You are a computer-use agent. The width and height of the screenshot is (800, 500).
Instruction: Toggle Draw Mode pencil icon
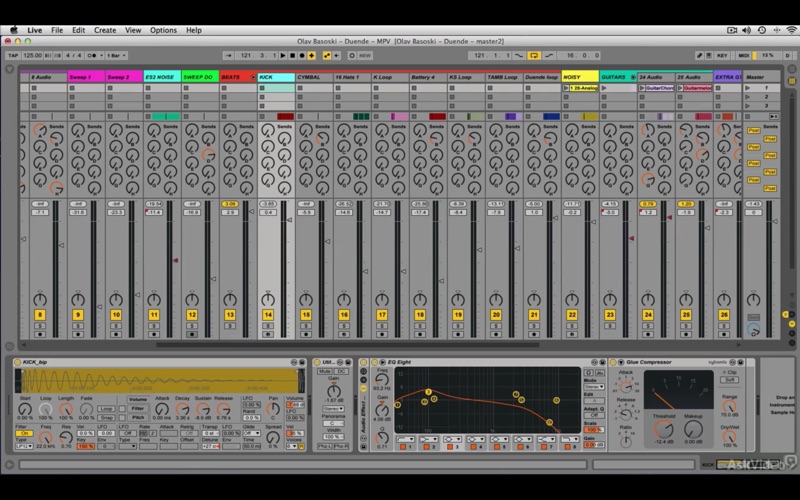point(699,55)
